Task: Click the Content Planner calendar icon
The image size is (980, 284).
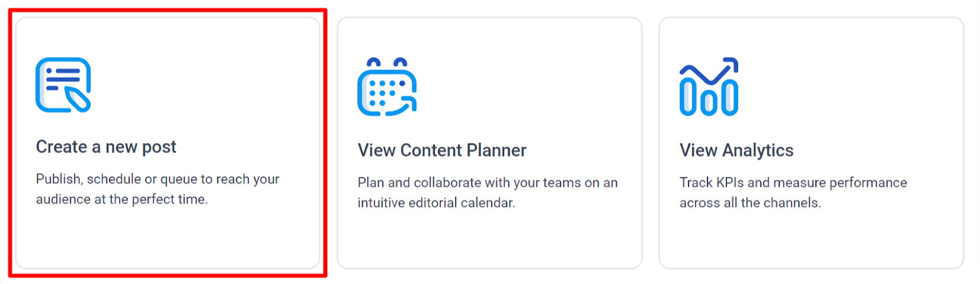Action: coord(386,87)
